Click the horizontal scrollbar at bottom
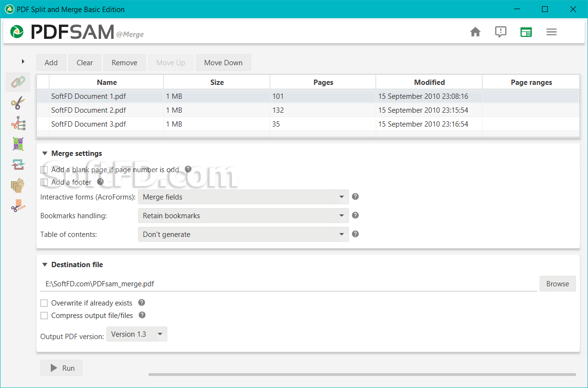This screenshot has height=388, width=588. coord(362,375)
